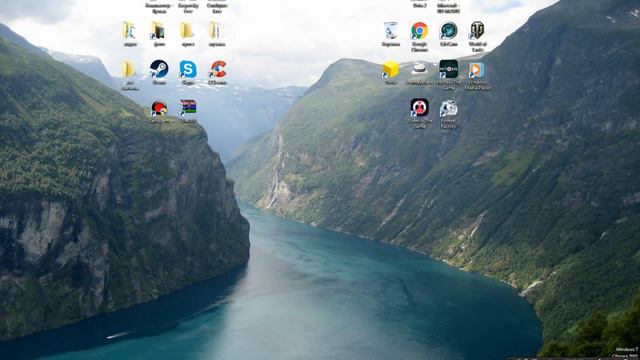The width and height of the screenshot is (640, 360).
Task: Open the Recycle Bin
Action: point(391,31)
